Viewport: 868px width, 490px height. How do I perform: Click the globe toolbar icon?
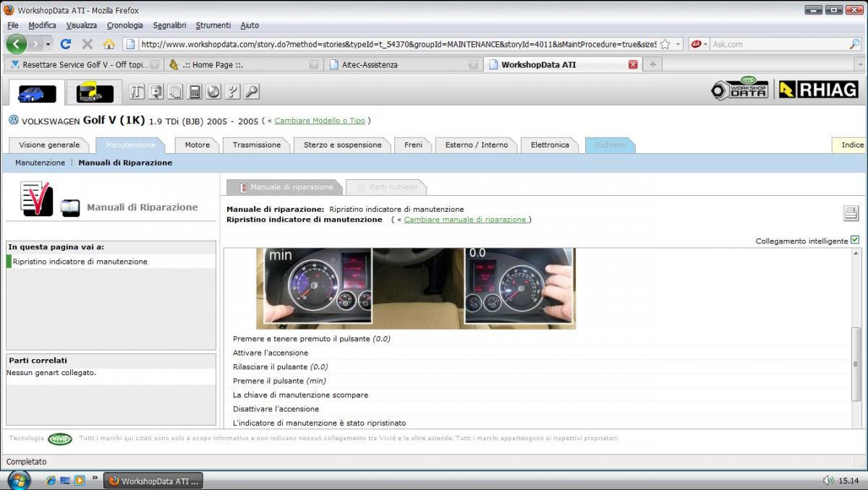tap(213, 92)
